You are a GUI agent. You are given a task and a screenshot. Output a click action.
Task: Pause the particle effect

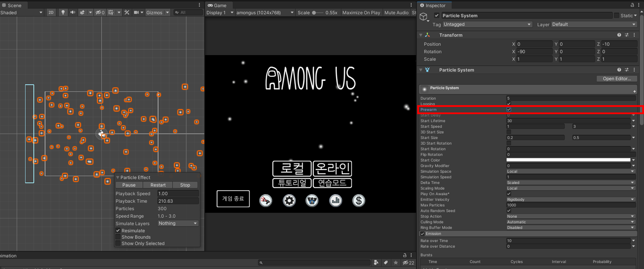pyautogui.click(x=129, y=185)
